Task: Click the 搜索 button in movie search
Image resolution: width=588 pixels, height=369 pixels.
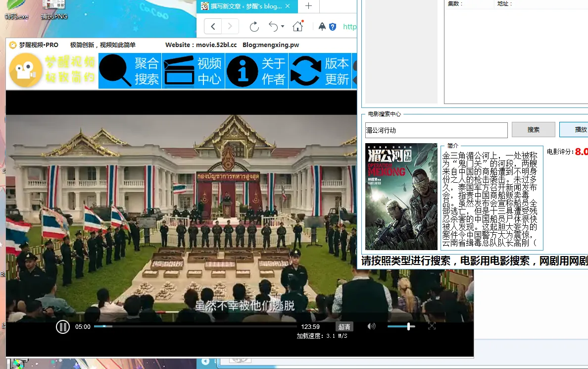Action: coord(533,129)
